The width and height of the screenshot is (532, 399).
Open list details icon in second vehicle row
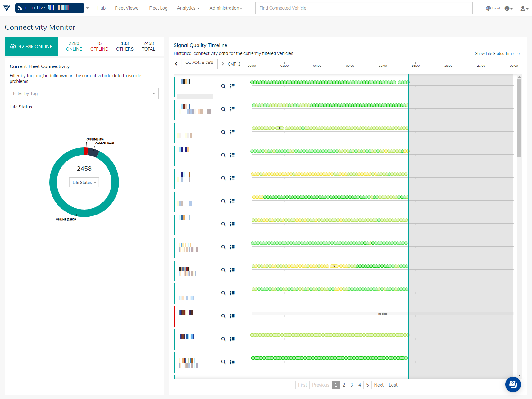tap(232, 109)
